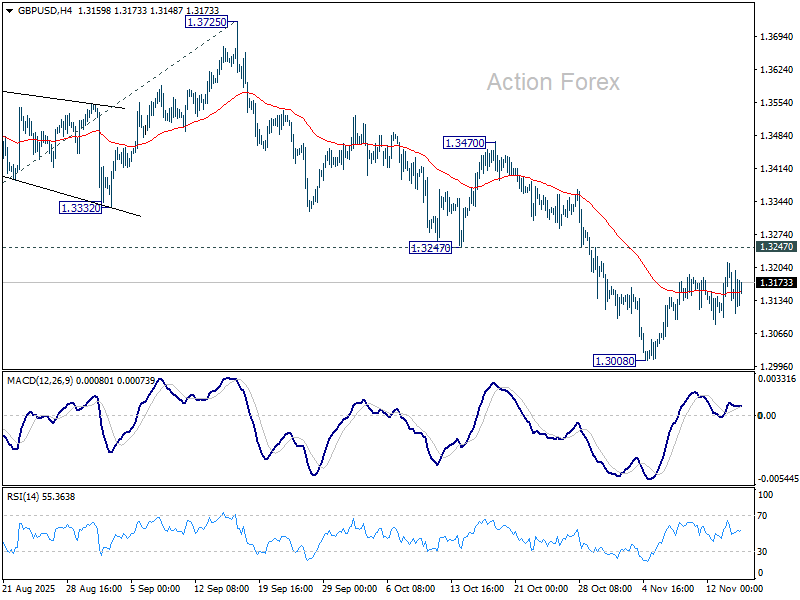
Task: Select the 1.32470 price label box
Action: pos(430,247)
